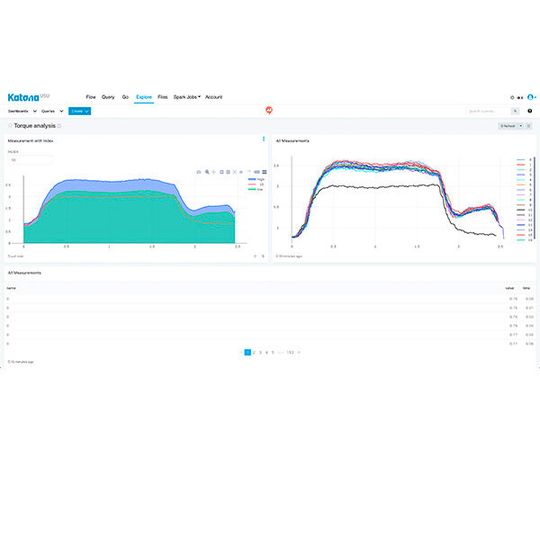Screen dimensions: 540x540
Task: Click the search magnifier button
Action: coord(515,111)
